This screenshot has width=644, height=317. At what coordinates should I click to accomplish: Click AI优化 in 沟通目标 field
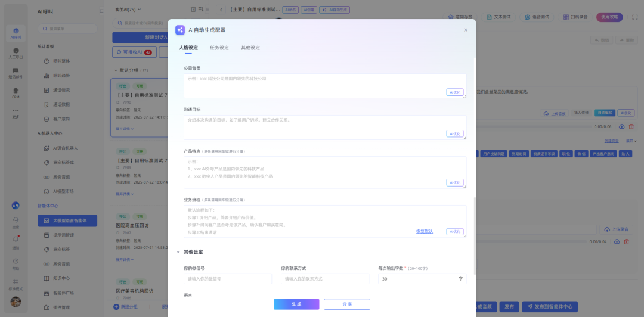click(454, 134)
